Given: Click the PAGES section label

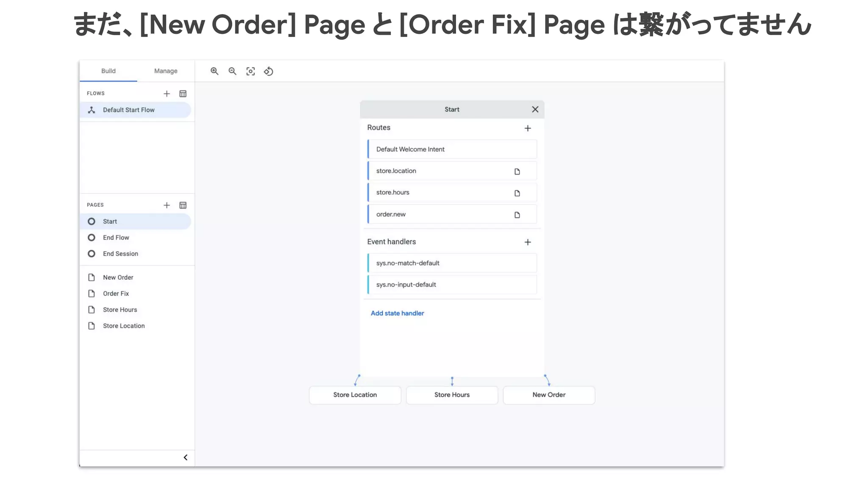Looking at the screenshot, I should point(95,205).
